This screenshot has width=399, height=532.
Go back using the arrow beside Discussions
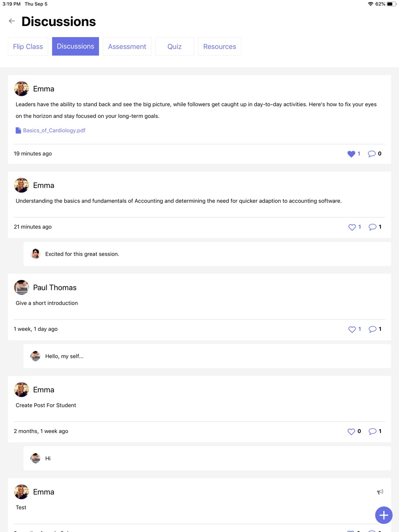12,21
